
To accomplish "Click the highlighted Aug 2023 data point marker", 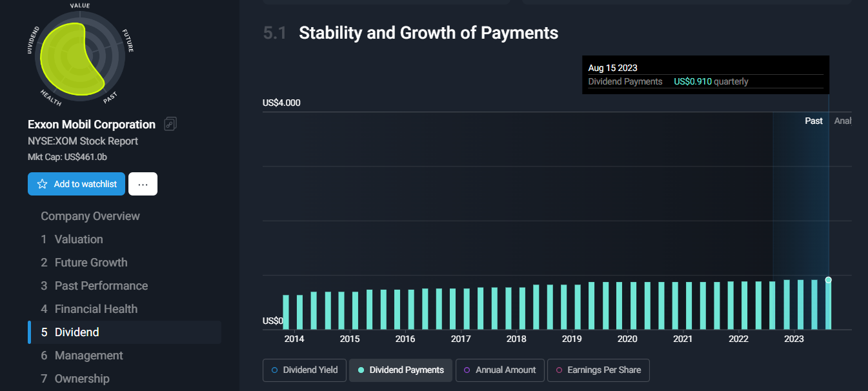I will coord(829,280).
